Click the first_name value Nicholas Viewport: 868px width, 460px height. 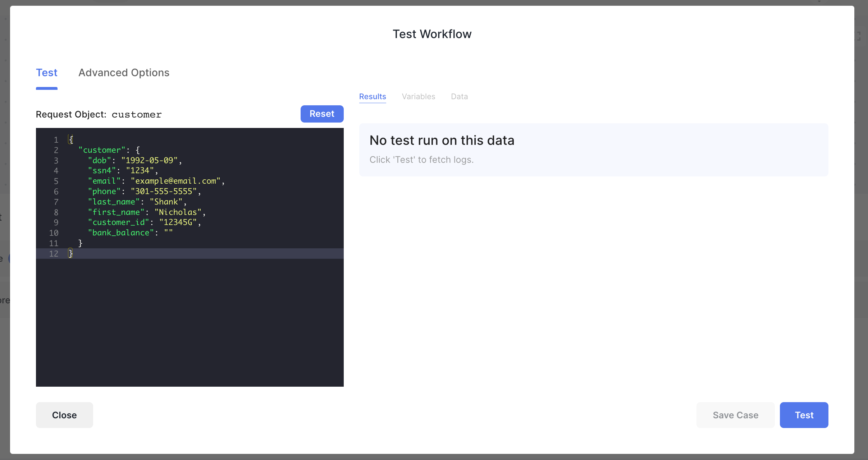[178, 212]
